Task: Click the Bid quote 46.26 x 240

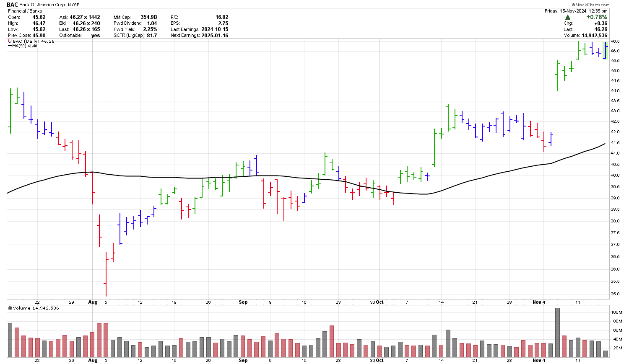Action: pos(86,23)
